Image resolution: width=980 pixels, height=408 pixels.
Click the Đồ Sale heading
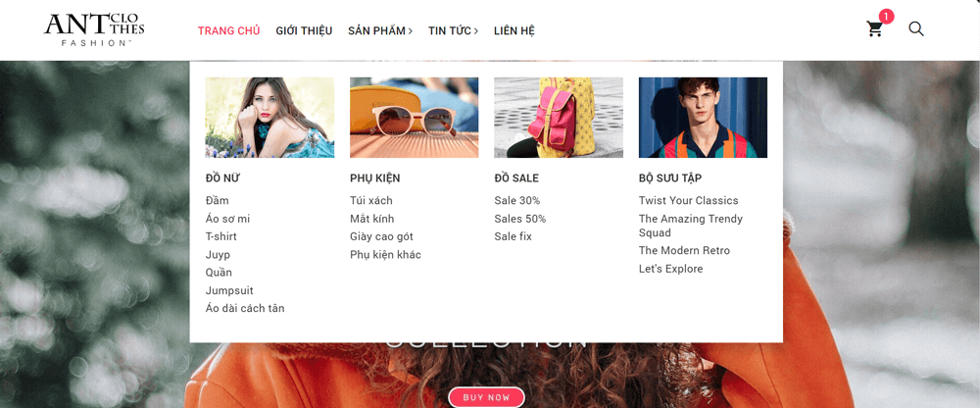516,178
